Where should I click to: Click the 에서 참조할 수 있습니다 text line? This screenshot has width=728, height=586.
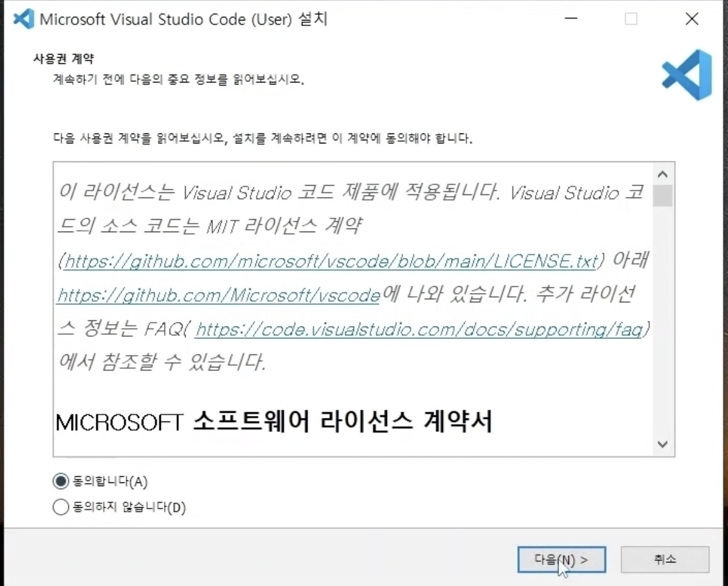[162, 362]
